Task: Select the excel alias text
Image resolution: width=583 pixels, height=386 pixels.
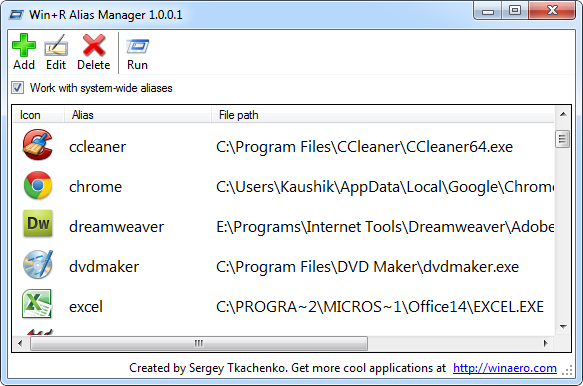Action: [x=86, y=307]
